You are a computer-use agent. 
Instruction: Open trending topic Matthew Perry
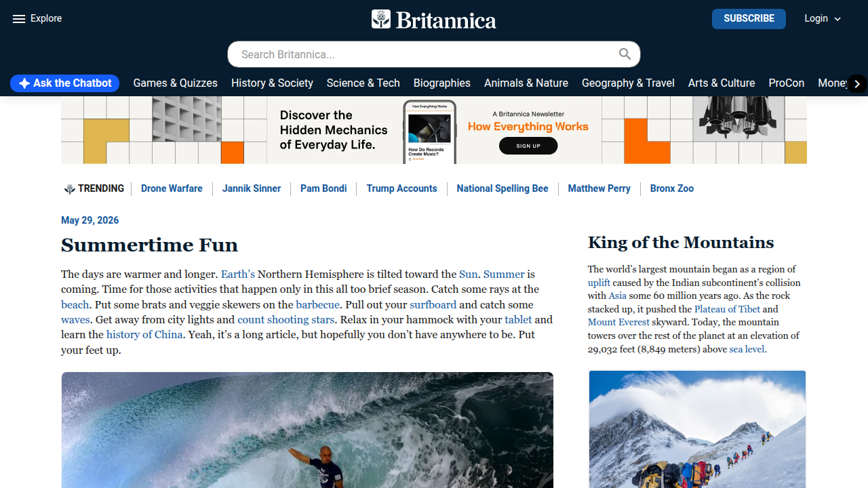click(x=599, y=188)
